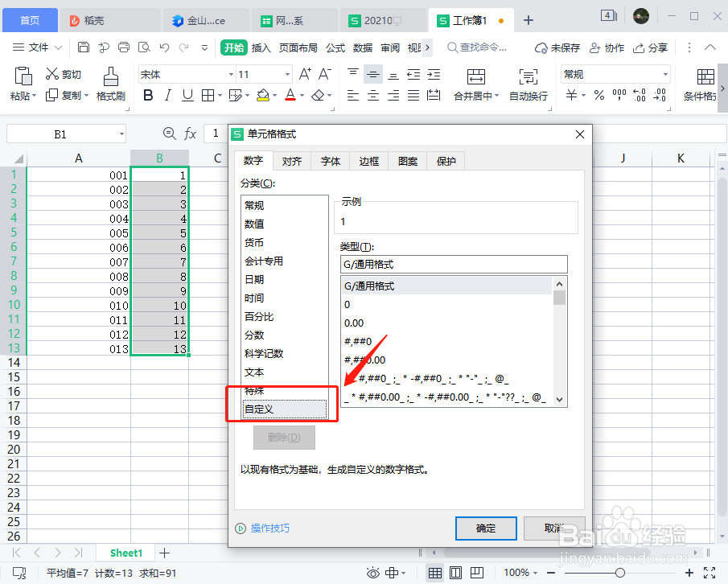Viewport: 728px width, 584px height.
Task: Switch to the 图案 tab in dialog
Action: point(408,161)
